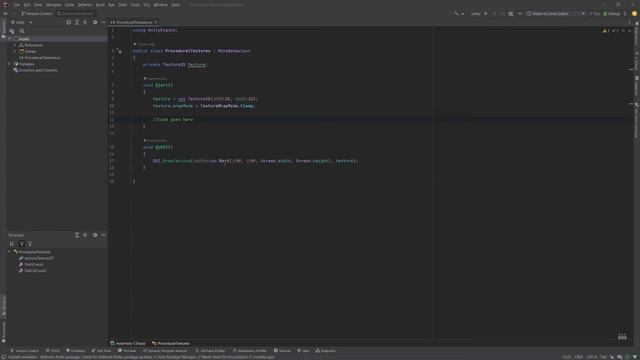Open the Version Control tool window
The width and height of the screenshot is (640, 360).
pos(24,351)
